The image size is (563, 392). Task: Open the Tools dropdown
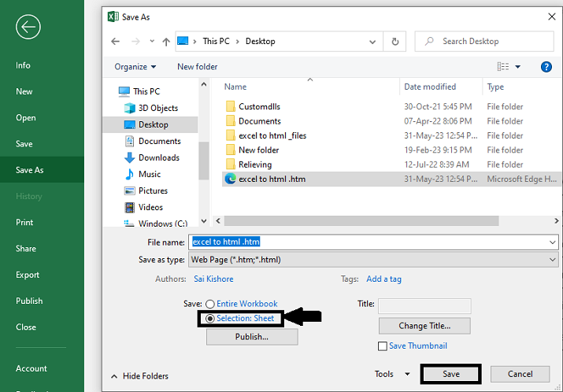click(x=391, y=374)
